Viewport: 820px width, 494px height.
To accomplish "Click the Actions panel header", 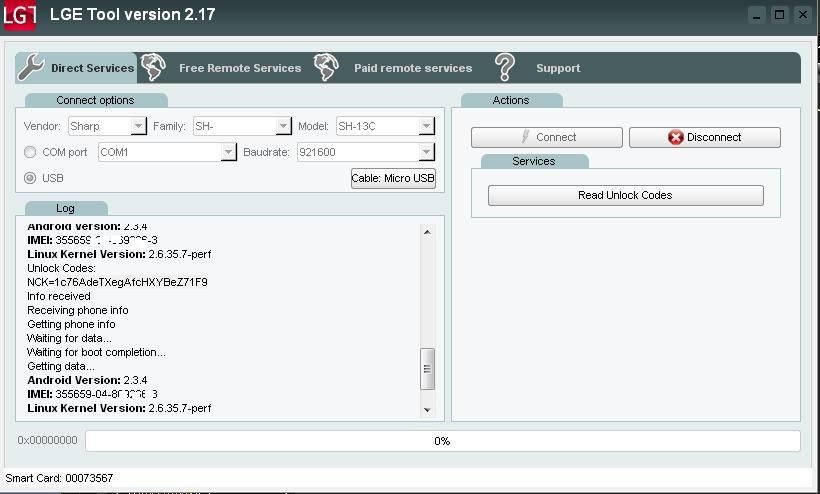I will pyautogui.click(x=511, y=100).
